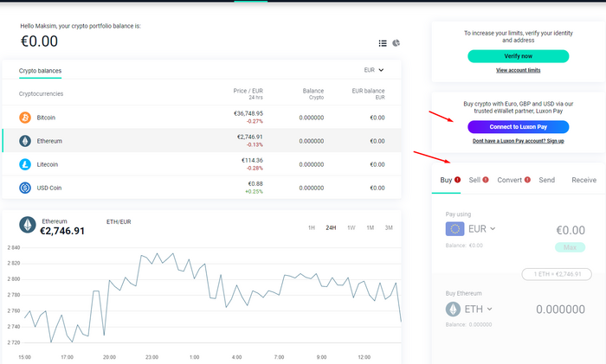
Task: Click the 1 ETH = €2,746.91 rate pill
Action: click(x=557, y=274)
